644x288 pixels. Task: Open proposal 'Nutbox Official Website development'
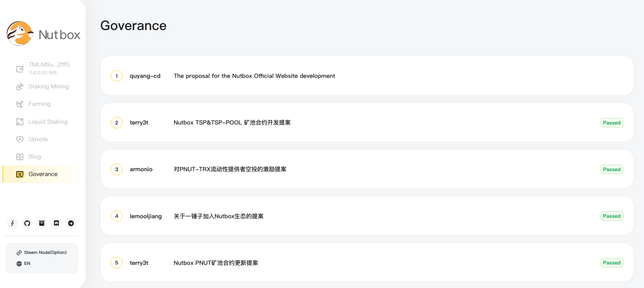[x=254, y=76]
